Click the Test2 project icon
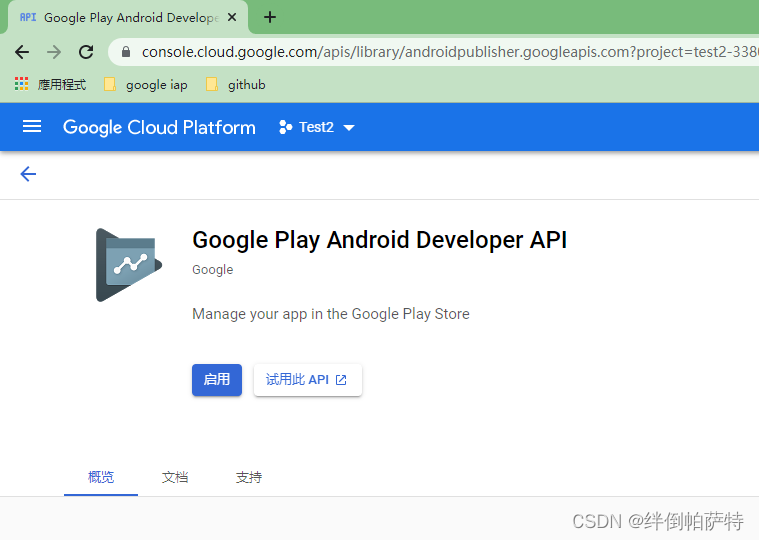759x540 pixels. [286, 127]
